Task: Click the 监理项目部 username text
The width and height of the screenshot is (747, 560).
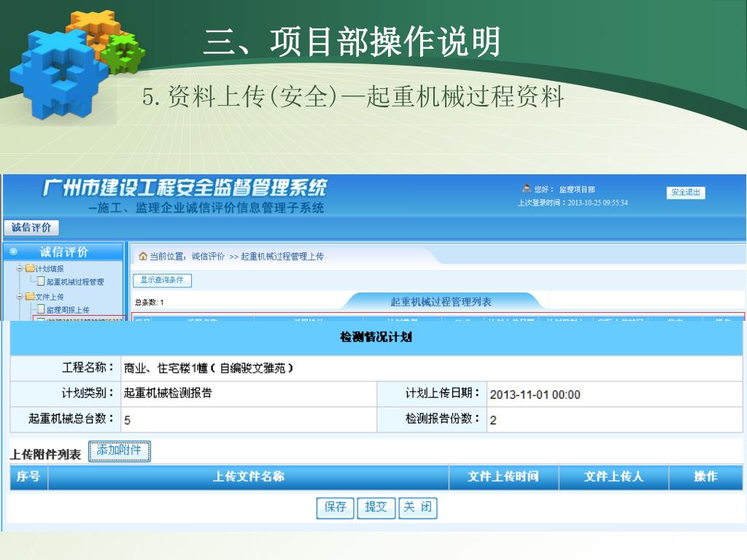Action: pyautogui.click(x=577, y=190)
